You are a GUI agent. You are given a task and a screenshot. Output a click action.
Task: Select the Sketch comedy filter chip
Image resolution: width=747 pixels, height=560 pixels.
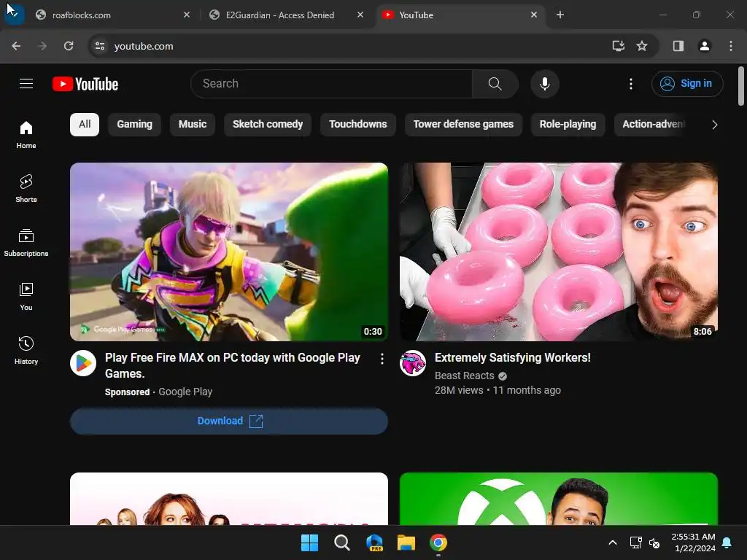[x=268, y=124]
